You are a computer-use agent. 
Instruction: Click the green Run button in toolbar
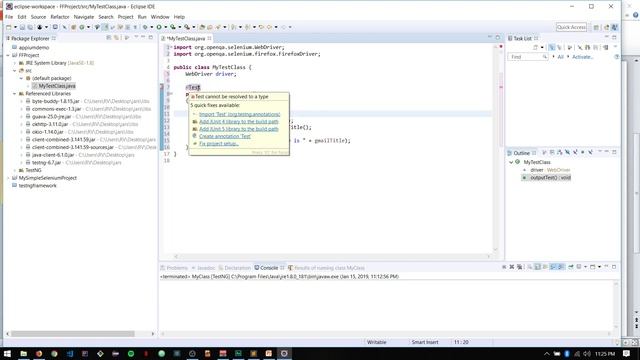pos(159,27)
